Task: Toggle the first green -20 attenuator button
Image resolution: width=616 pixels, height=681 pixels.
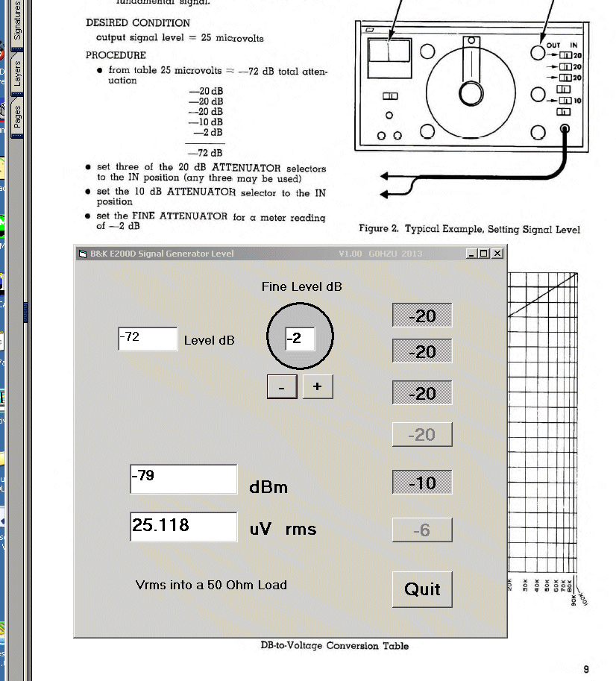Action: (422, 316)
